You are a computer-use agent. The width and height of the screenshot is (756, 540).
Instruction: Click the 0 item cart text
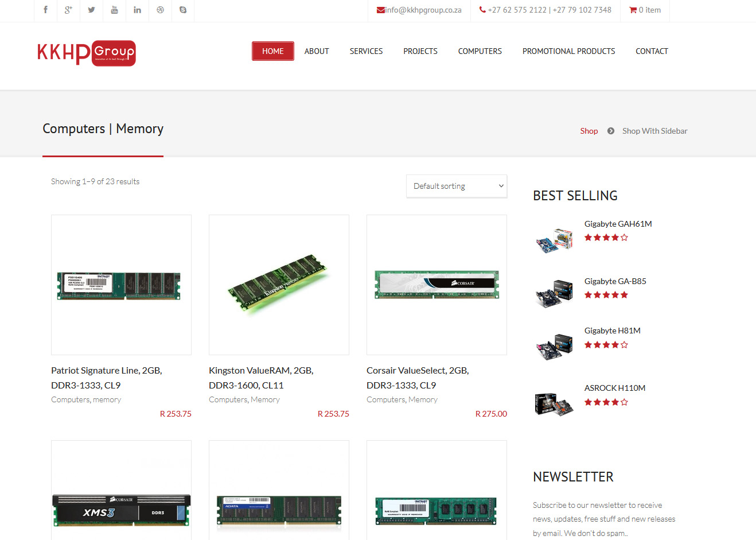click(650, 10)
